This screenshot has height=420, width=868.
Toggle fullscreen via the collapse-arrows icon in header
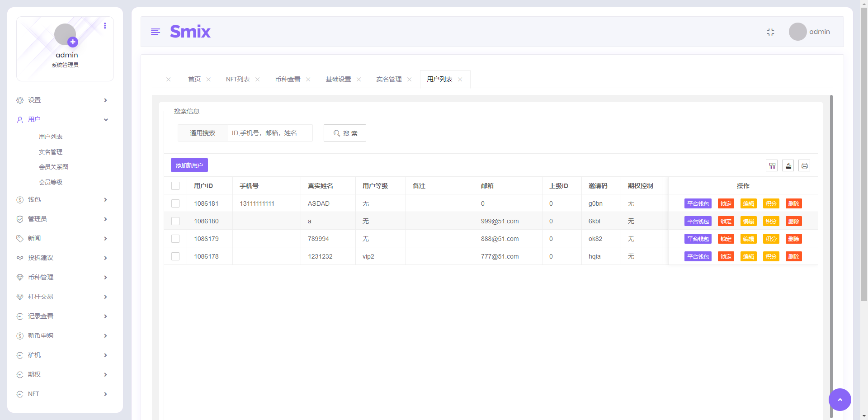(771, 32)
